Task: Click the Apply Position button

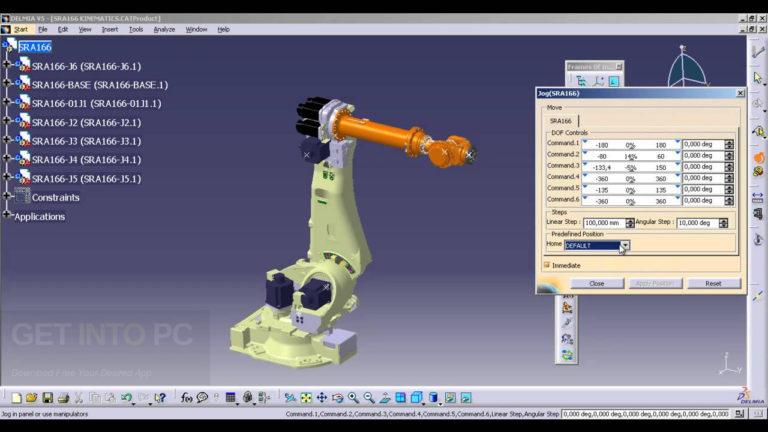Action: pos(654,284)
